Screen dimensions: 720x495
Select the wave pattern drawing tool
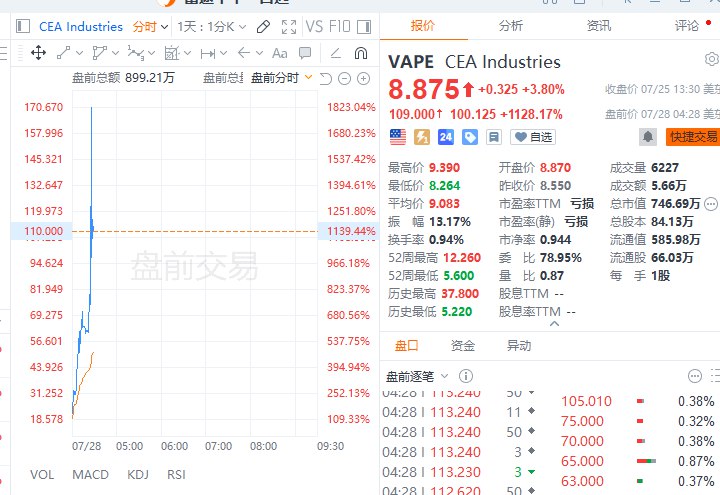(135, 53)
